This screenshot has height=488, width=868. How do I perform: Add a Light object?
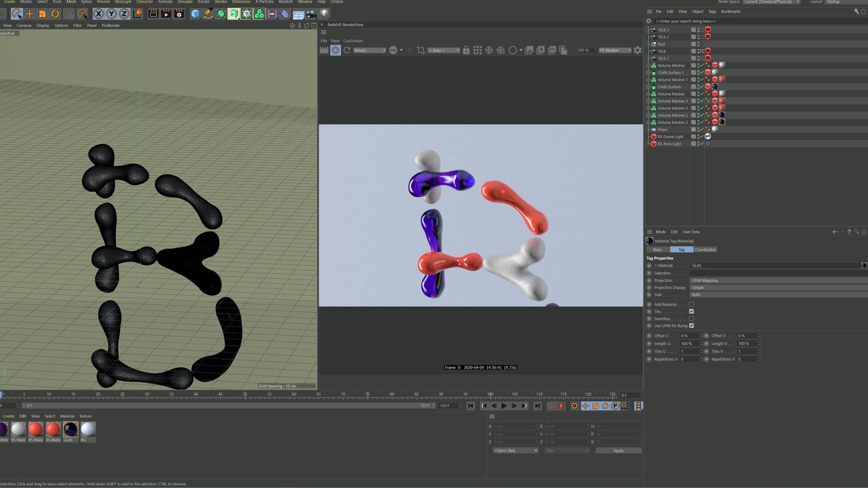pos(324,14)
